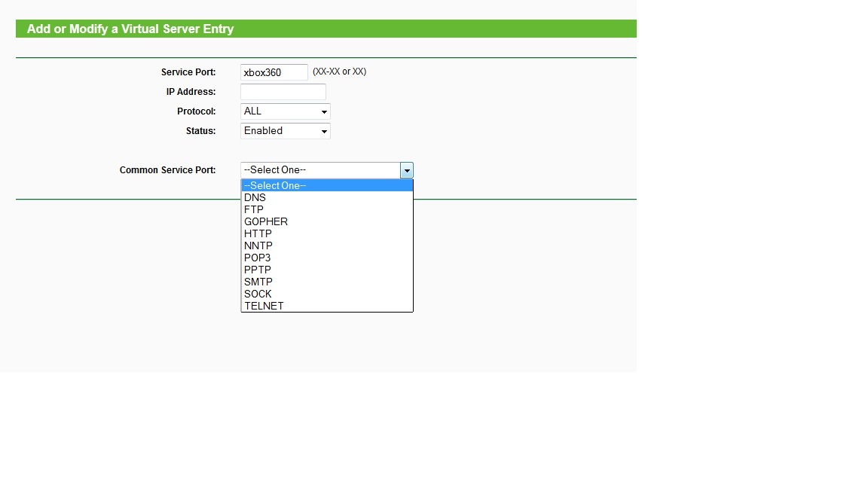Select TELNET from the service list
This screenshot has width=868, height=488.
[x=327, y=306]
